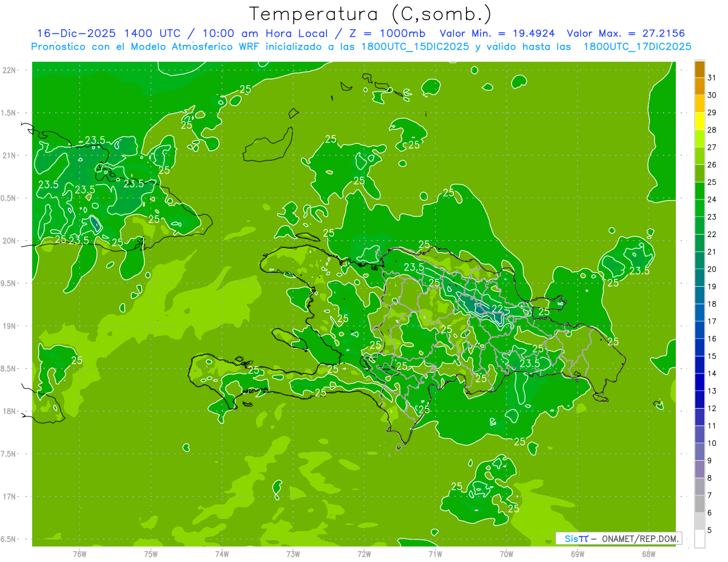Click the '74W' longitude axis label
Screen dimensions: 728x562
(222, 554)
